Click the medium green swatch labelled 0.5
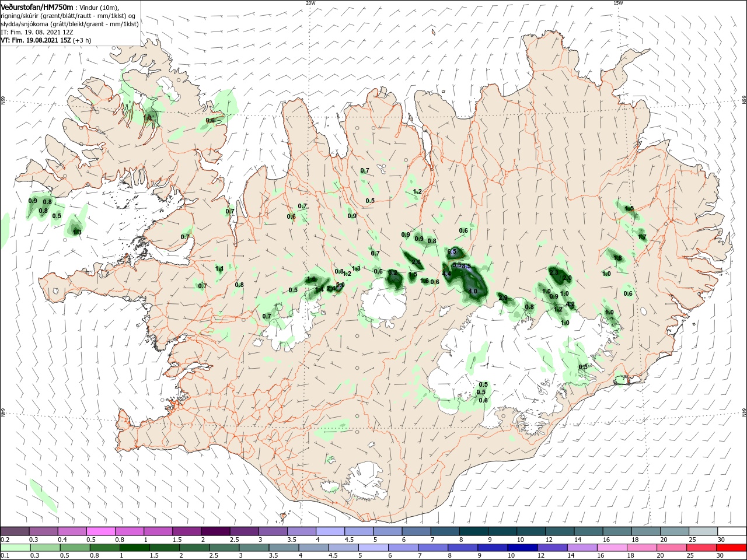The width and height of the screenshot is (747, 560). coord(74,548)
